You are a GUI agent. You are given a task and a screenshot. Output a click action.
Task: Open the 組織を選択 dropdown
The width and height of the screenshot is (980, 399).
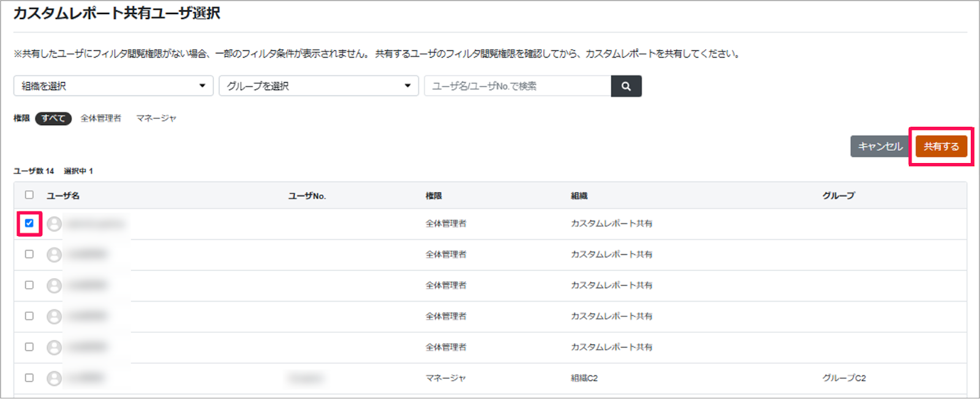113,86
